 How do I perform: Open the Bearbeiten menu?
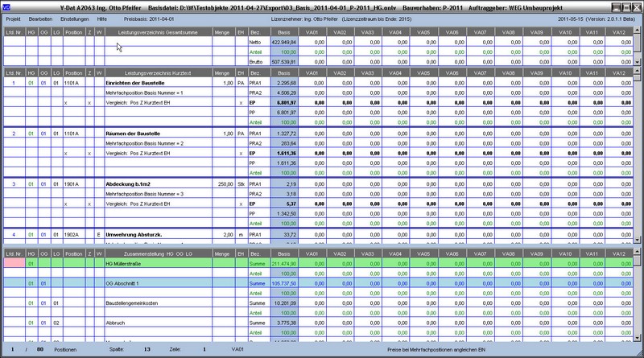pos(42,17)
